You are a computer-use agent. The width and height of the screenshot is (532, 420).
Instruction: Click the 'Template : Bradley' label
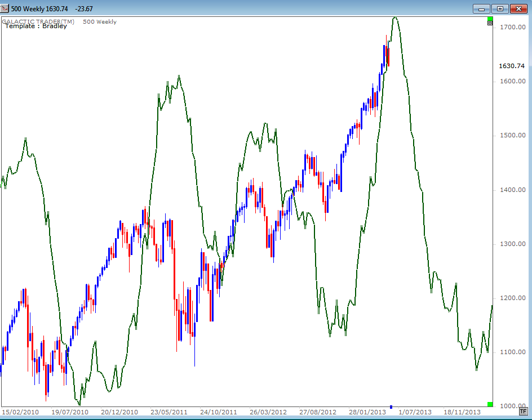click(36, 26)
